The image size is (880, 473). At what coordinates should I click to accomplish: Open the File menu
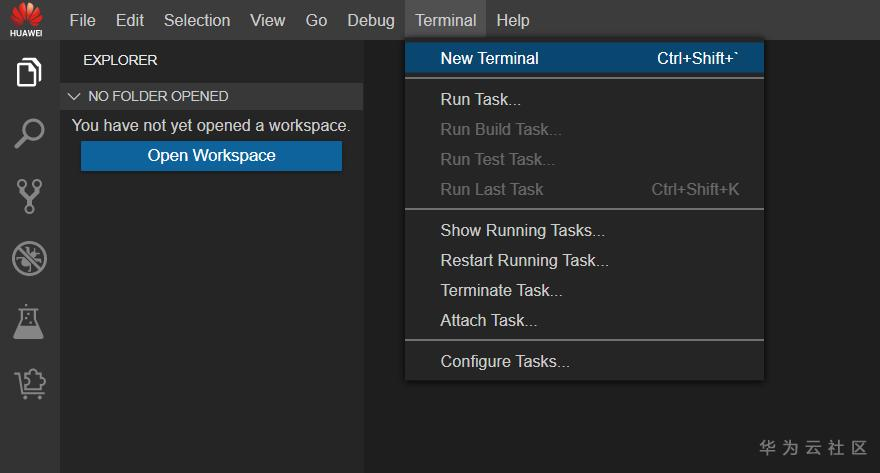83,20
